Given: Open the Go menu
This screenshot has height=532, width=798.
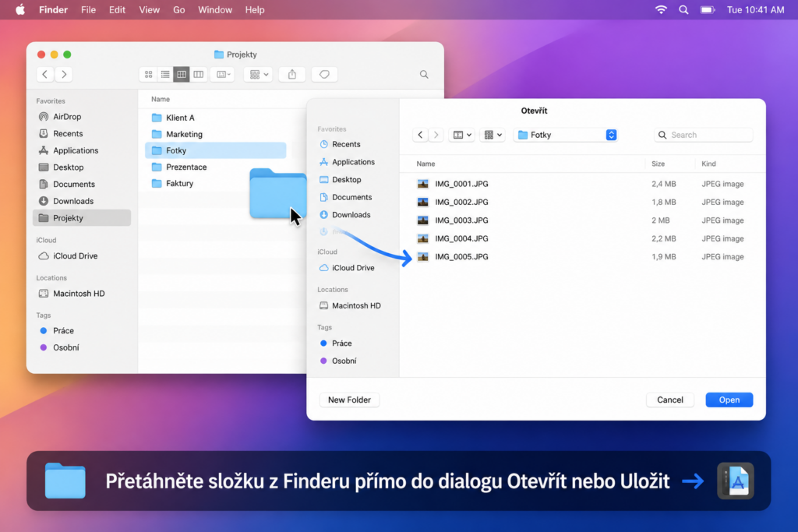Looking at the screenshot, I should [x=178, y=9].
